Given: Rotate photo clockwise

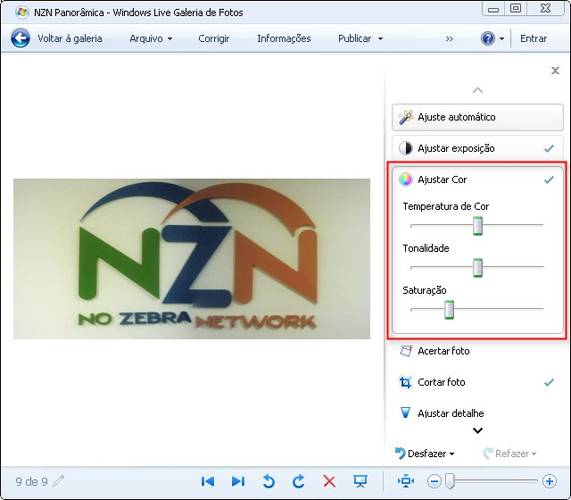Looking at the screenshot, I should (299, 481).
